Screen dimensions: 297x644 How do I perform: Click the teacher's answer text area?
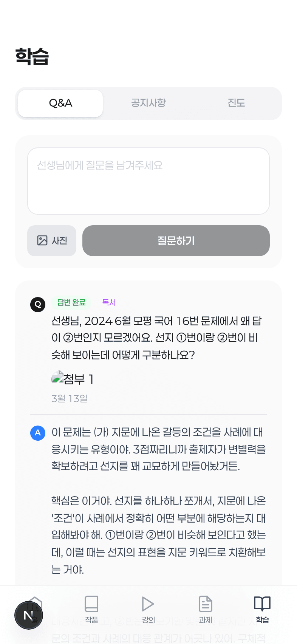tap(158, 499)
